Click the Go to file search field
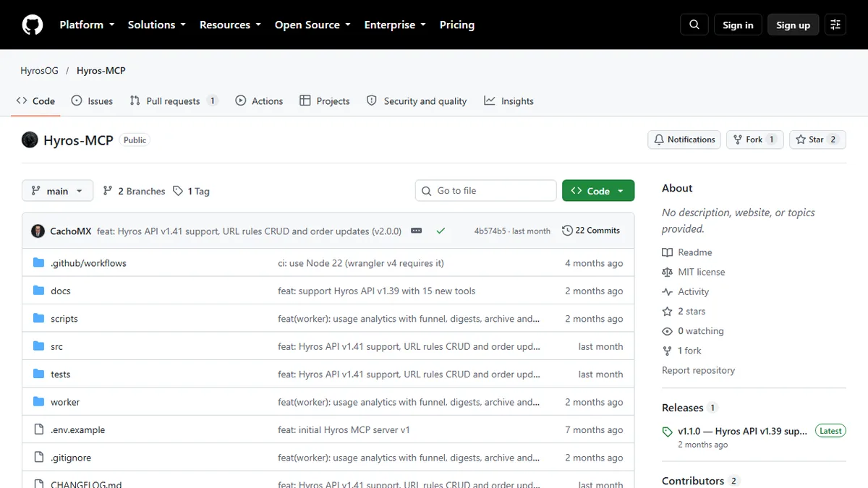868x488 pixels. pyautogui.click(x=486, y=191)
